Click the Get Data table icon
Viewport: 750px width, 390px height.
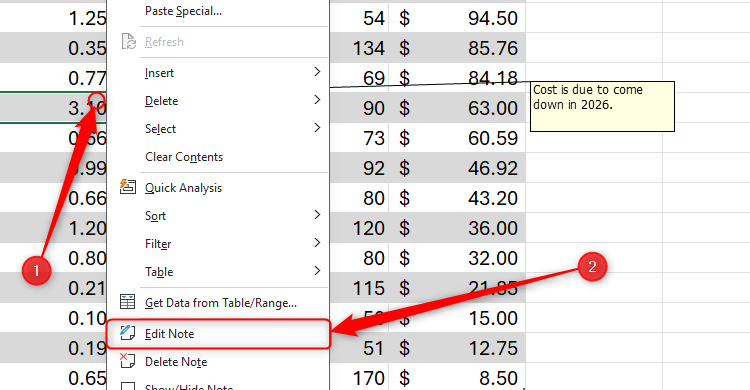click(128, 302)
